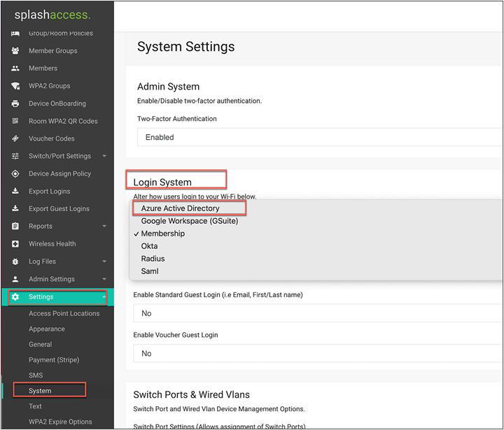Select Okta from login list

(150, 246)
